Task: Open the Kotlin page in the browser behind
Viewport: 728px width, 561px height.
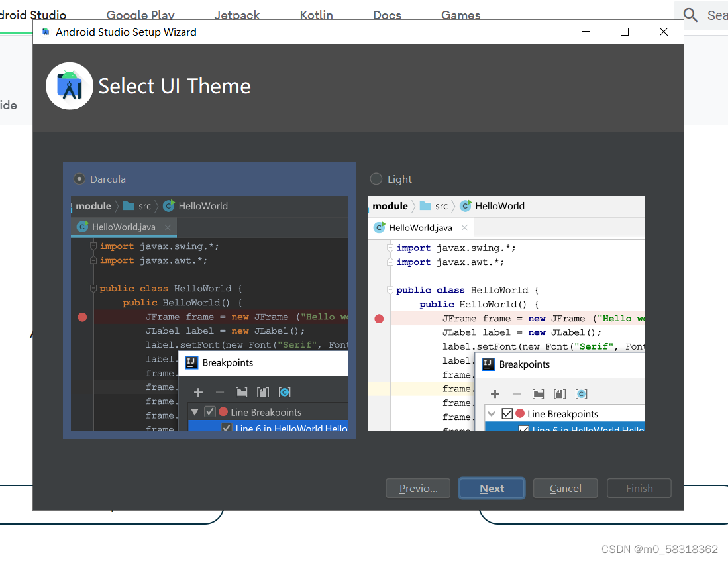Action: 316,15
